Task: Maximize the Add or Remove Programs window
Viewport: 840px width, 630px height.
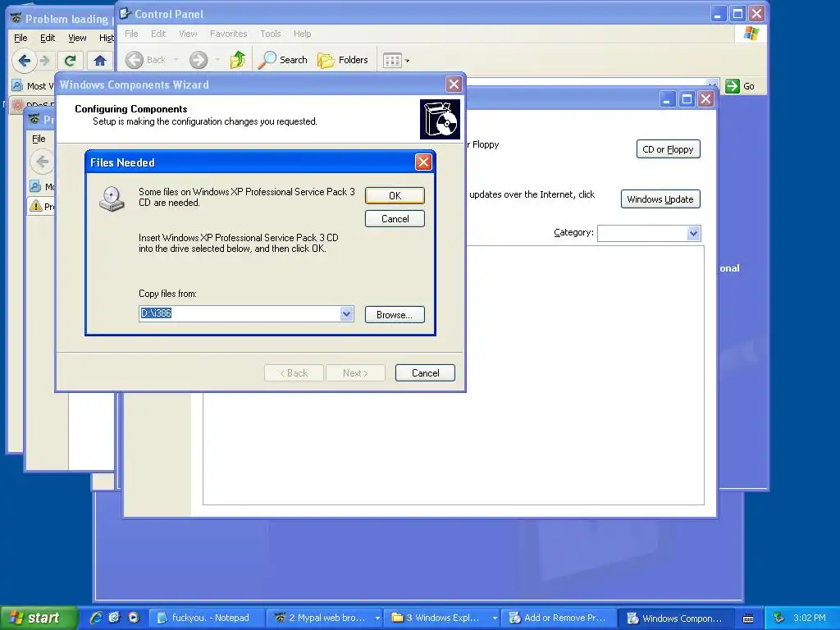Action: [x=687, y=99]
